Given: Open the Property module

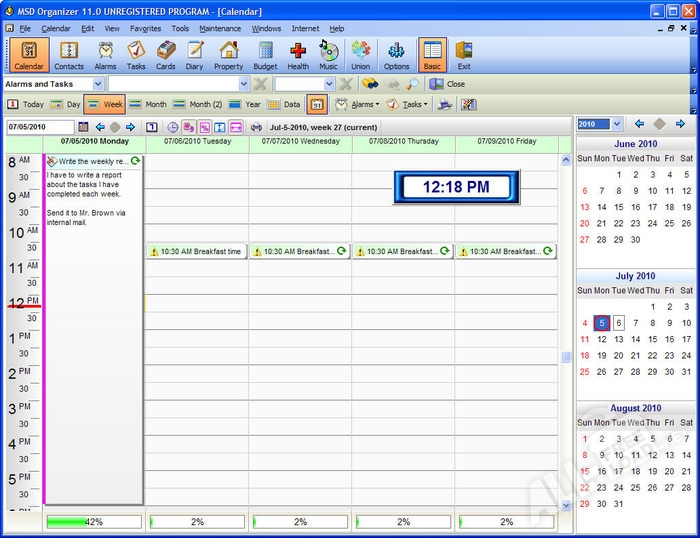Looking at the screenshot, I should [x=228, y=55].
